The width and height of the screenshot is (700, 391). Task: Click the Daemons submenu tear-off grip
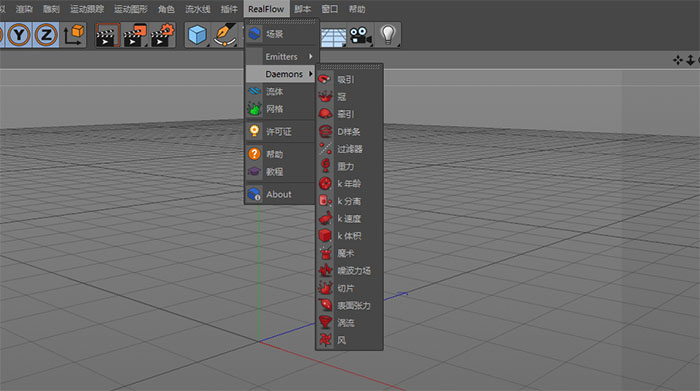349,67
